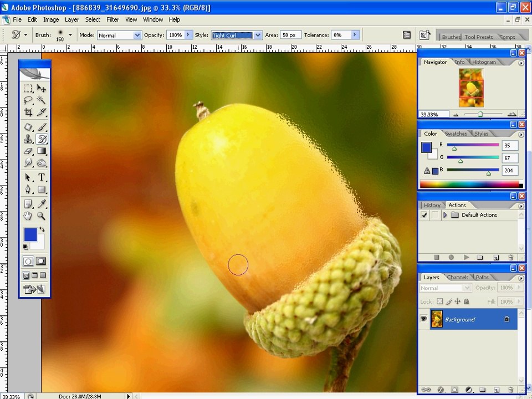The height and width of the screenshot is (399, 532).
Task: Select the Move tool
Action: [42, 89]
